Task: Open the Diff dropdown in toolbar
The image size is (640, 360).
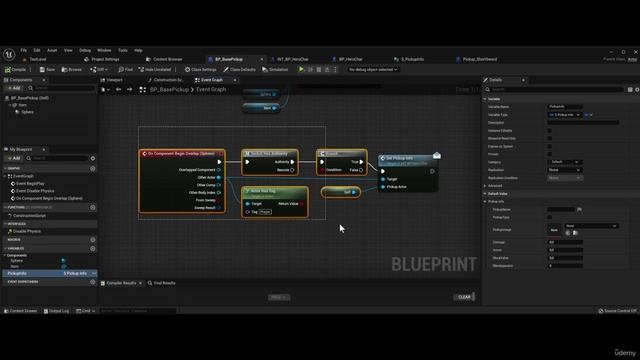Action: [100, 69]
